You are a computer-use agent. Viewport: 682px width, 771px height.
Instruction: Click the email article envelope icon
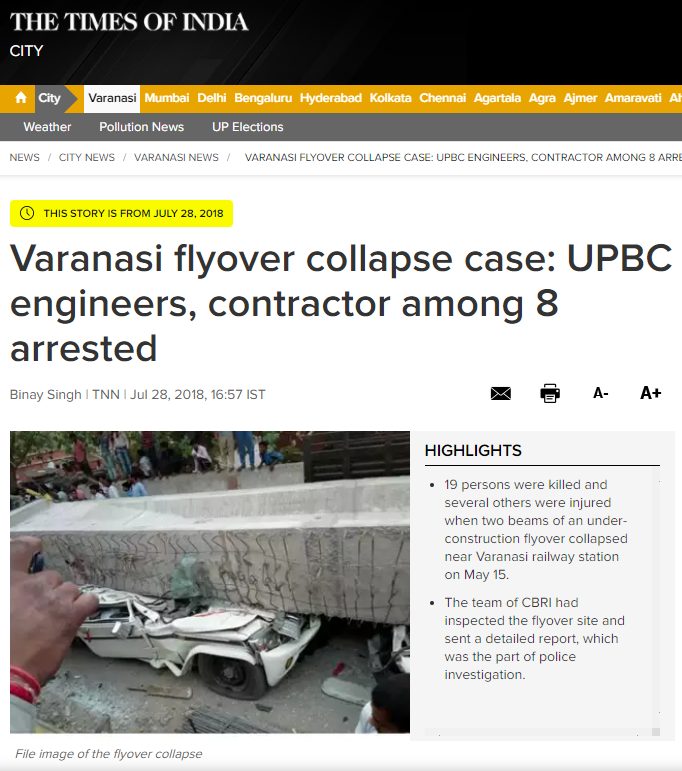pos(501,393)
